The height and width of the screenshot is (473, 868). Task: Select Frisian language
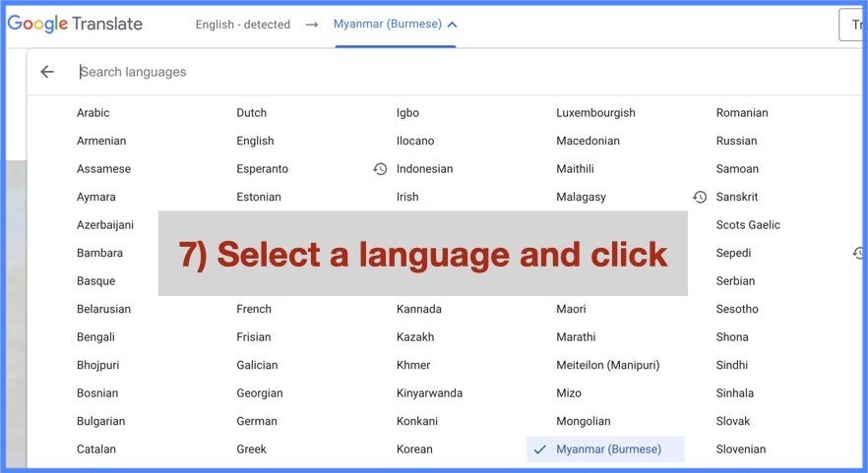click(x=254, y=337)
